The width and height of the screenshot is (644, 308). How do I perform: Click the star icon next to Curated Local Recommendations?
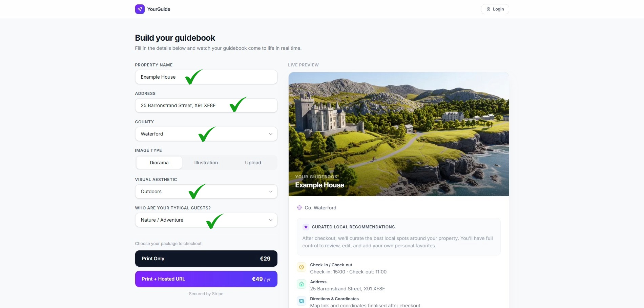[306, 227]
